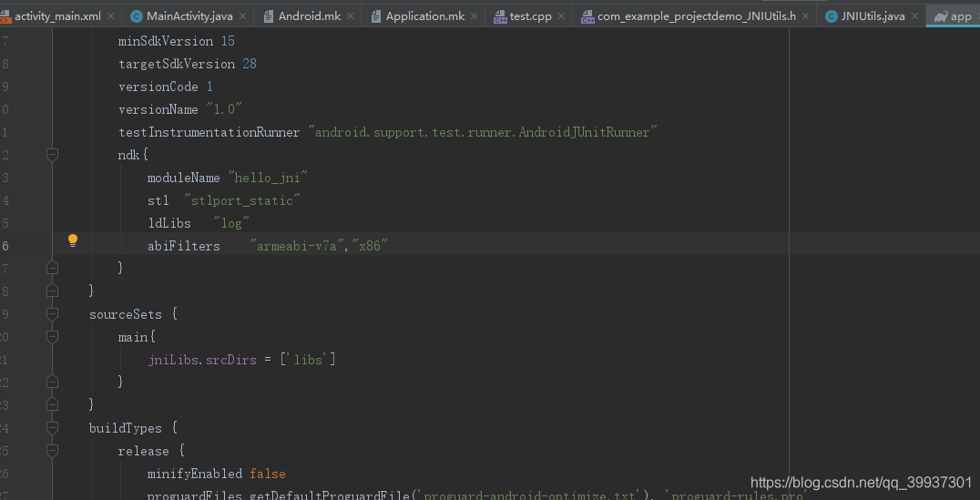The image size is (980, 500).
Task: Close the test.cpp tab
Action: (x=561, y=16)
